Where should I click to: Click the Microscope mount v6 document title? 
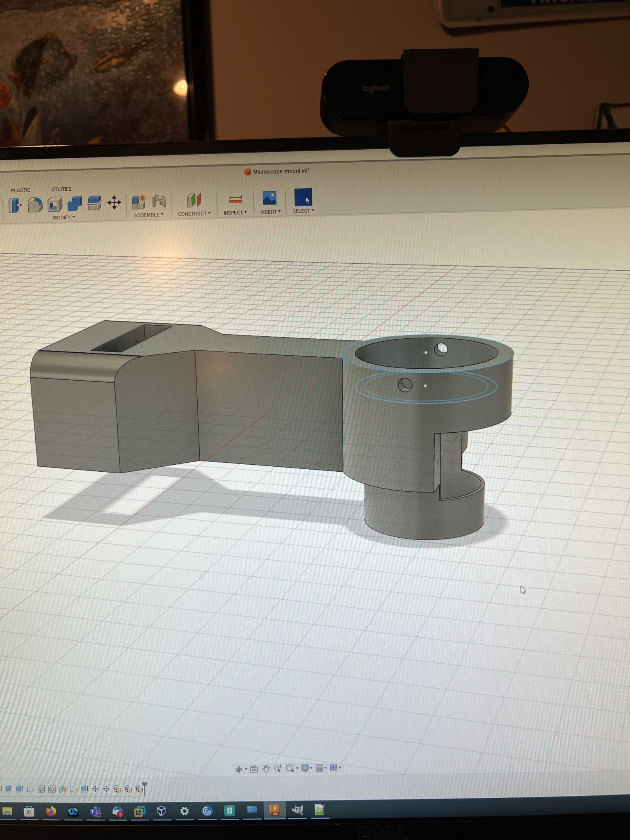(x=281, y=171)
